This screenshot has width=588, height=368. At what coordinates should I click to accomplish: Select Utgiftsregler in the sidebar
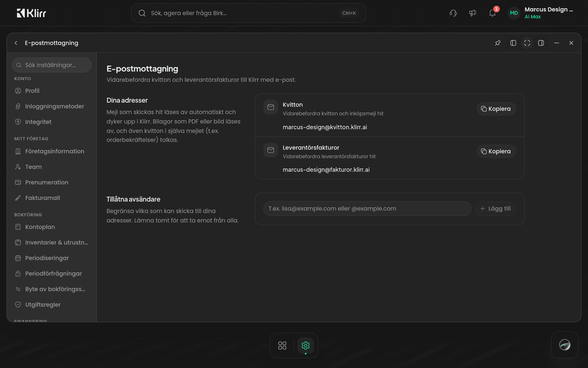point(51,305)
